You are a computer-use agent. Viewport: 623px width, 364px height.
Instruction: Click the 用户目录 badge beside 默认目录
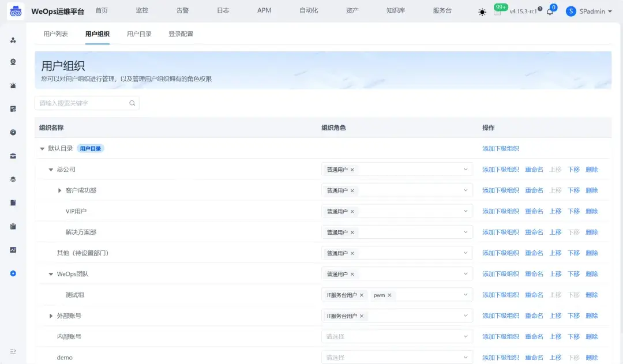click(90, 149)
